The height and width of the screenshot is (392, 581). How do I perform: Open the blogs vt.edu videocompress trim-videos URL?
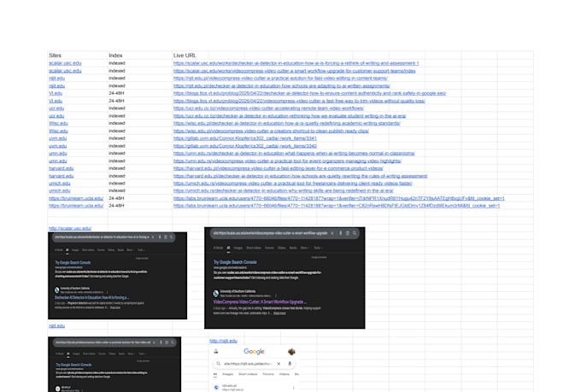pos(299,101)
